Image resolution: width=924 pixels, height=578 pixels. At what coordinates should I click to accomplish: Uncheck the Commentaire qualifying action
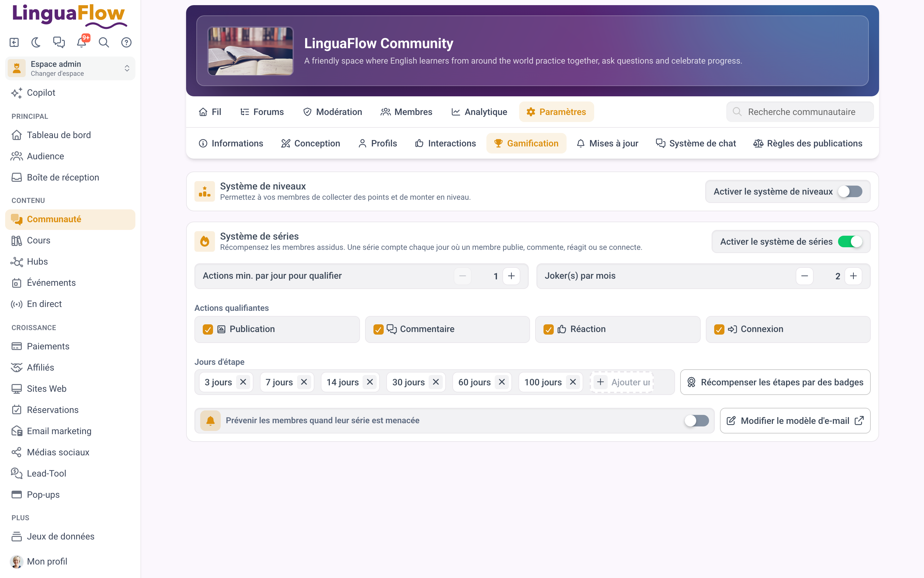378,329
